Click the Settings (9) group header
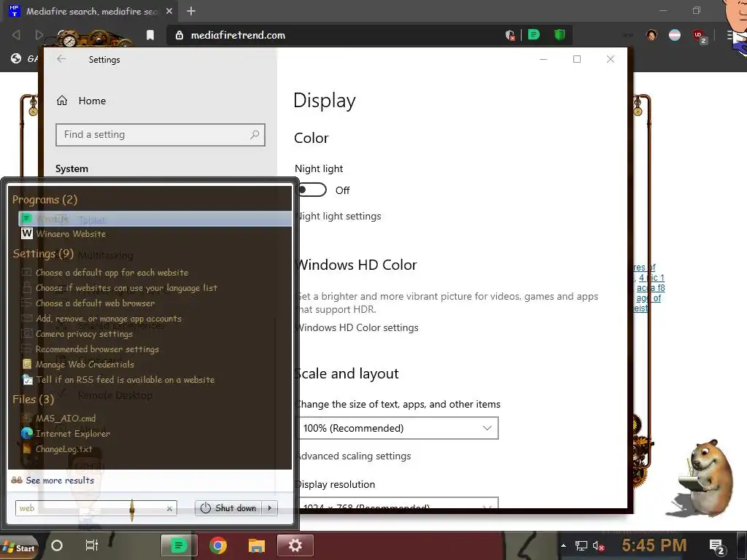747x560 pixels. (x=43, y=253)
